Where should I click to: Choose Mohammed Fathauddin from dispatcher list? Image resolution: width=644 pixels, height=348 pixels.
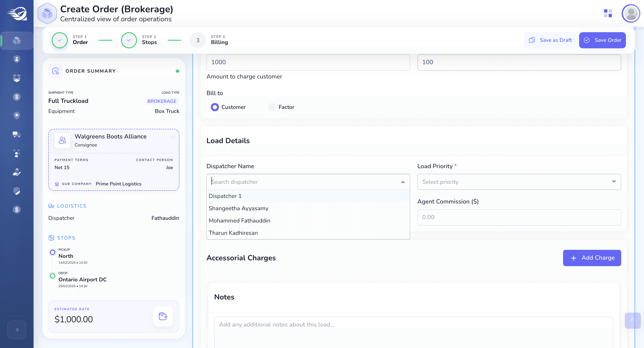(x=308, y=221)
